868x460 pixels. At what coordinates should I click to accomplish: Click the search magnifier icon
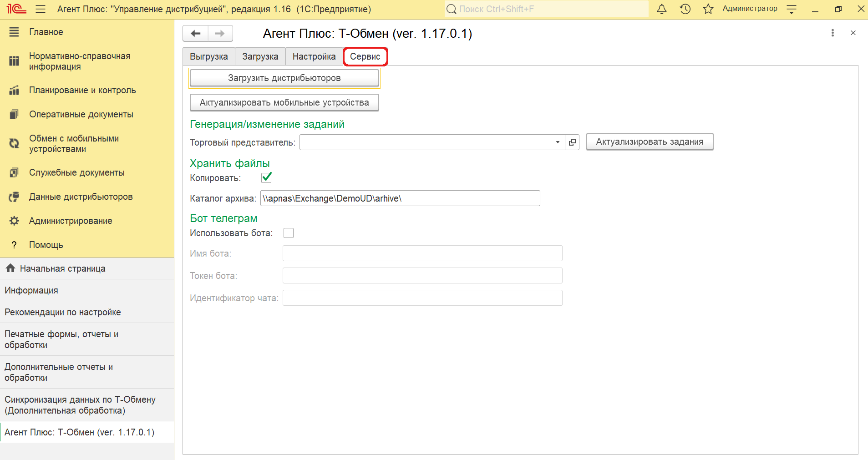(451, 9)
